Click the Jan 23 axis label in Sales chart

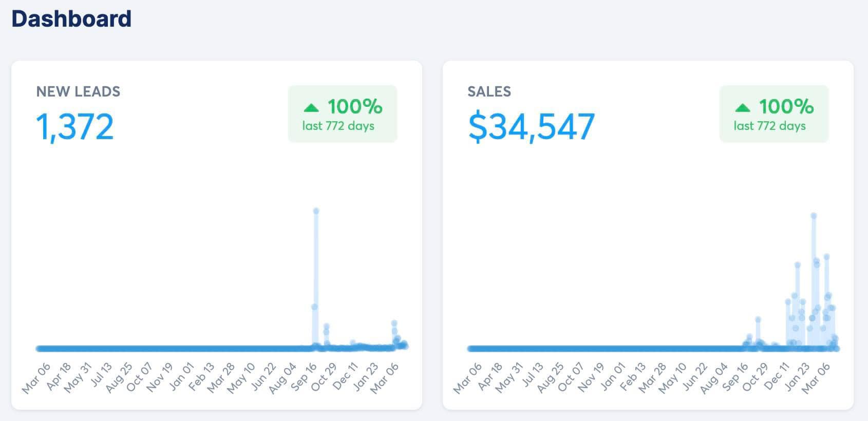797,377
